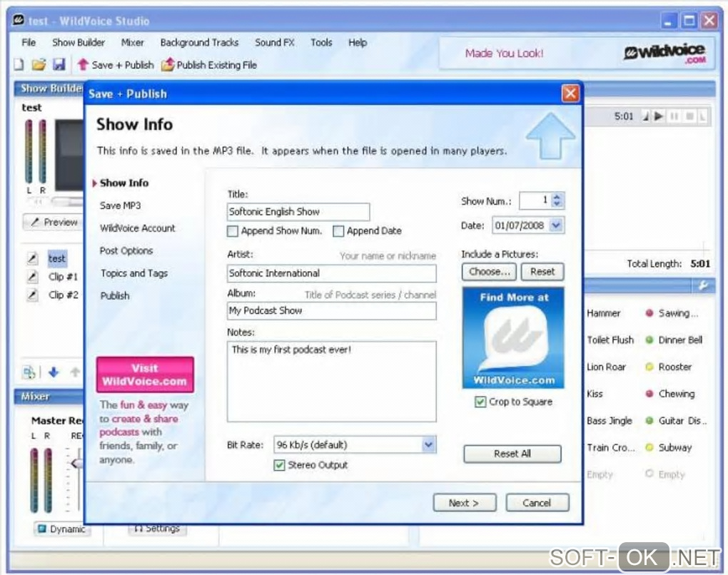Viewport: 728px width, 575px height.
Task: Open the Background Tracks menu
Action: click(199, 42)
